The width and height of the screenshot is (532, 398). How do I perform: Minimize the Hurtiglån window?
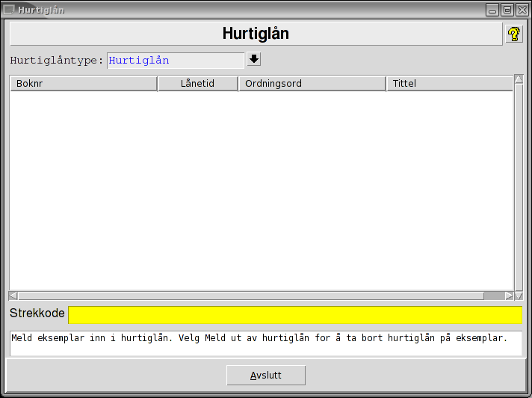492,10
